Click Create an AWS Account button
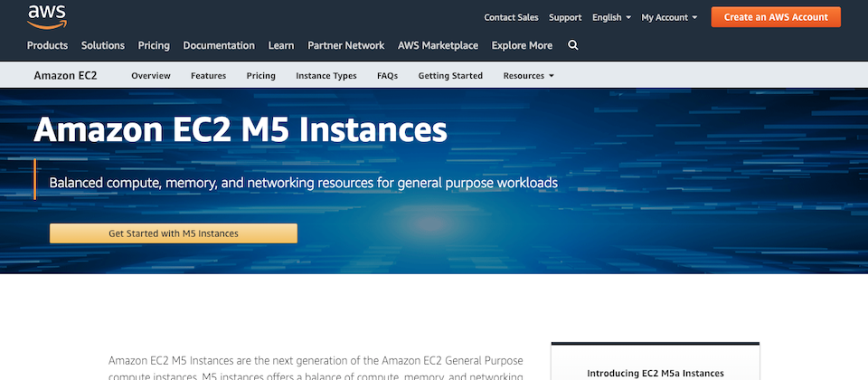This screenshot has height=380, width=868. (776, 17)
